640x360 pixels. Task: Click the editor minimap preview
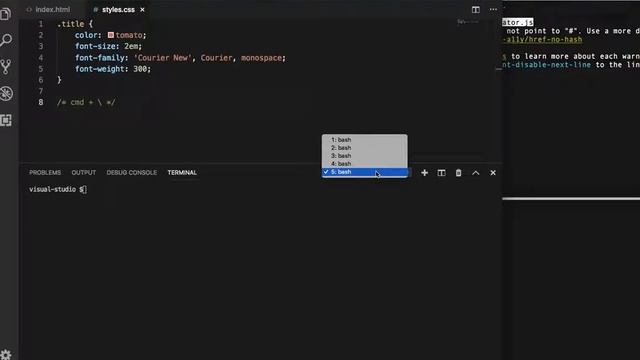(x=467, y=22)
